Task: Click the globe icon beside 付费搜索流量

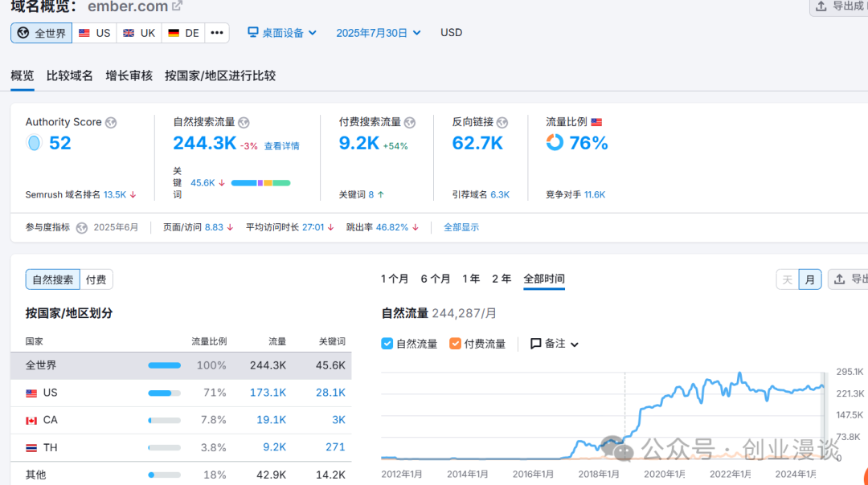Action: 410,122
